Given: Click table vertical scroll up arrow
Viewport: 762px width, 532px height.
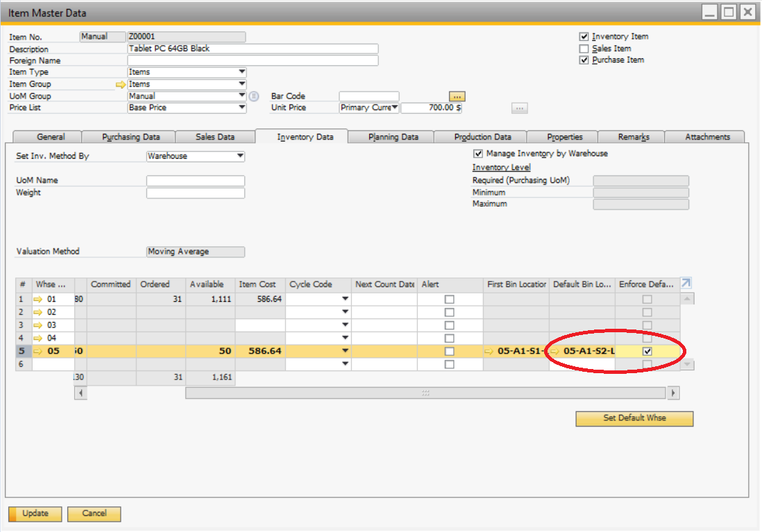Looking at the screenshot, I should (687, 299).
